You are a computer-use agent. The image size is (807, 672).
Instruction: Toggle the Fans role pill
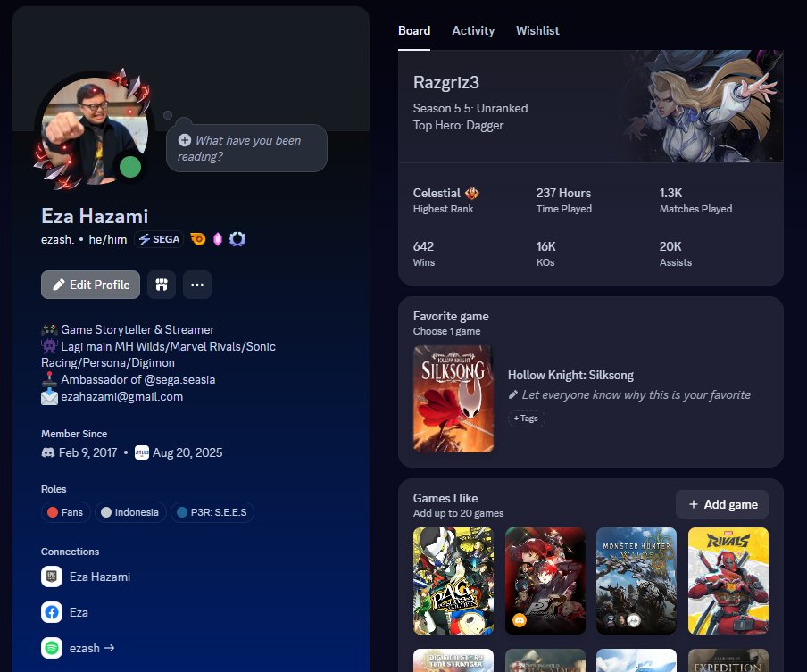tap(65, 511)
